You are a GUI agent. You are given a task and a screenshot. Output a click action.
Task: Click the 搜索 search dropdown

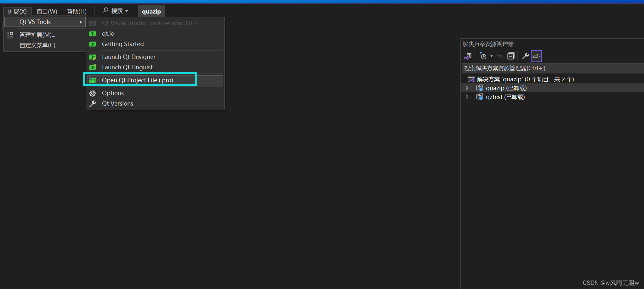tap(116, 11)
